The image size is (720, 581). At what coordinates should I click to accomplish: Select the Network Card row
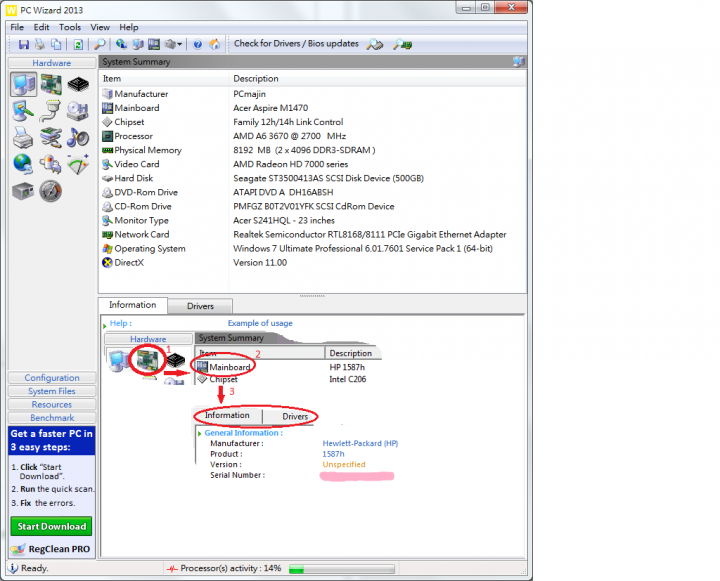click(313, 234)
